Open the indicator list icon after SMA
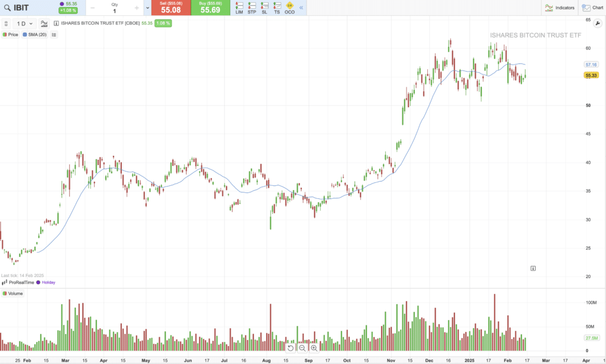Screen dimensions: 606x364 (54, 35)
